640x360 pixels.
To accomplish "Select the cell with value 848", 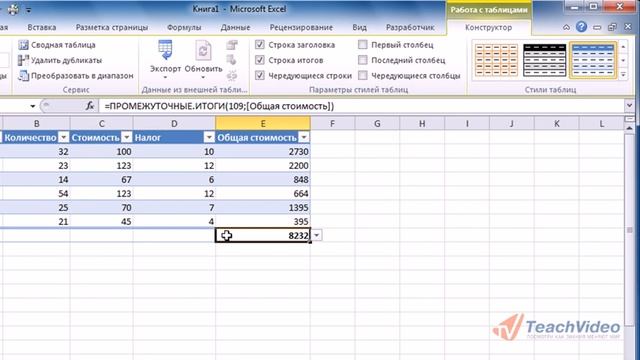I will (x=263, y=180).
